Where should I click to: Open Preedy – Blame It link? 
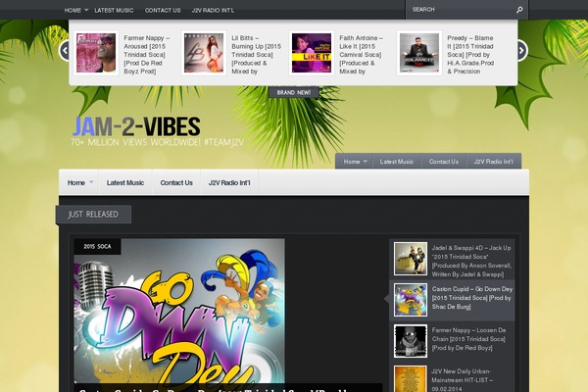coord(470,55)
